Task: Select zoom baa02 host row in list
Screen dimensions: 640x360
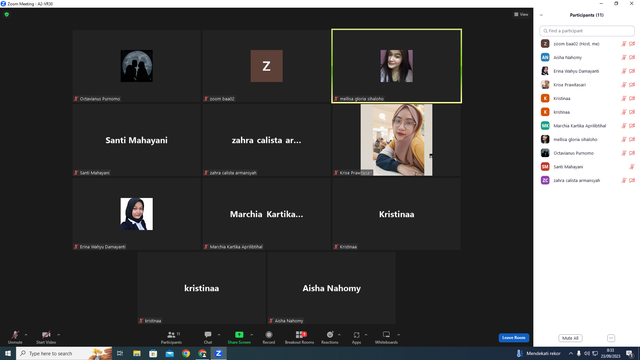Action: (x=587, y=44)
